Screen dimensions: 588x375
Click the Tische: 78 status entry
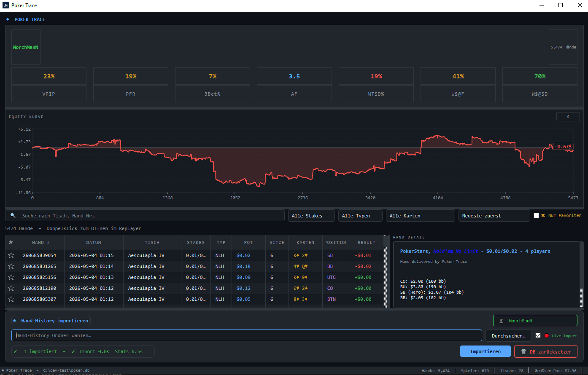512,371
